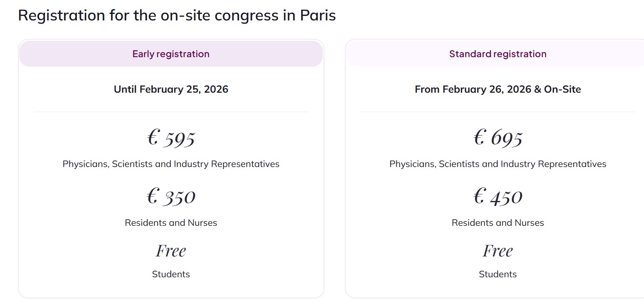Click the "Until February 25, 2026" deadline text

point(171,89)
